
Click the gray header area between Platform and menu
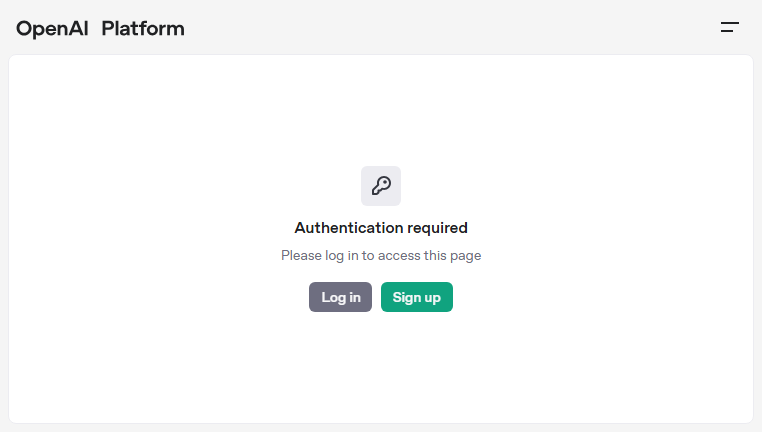pyautogui.click(x=452, y=28)
